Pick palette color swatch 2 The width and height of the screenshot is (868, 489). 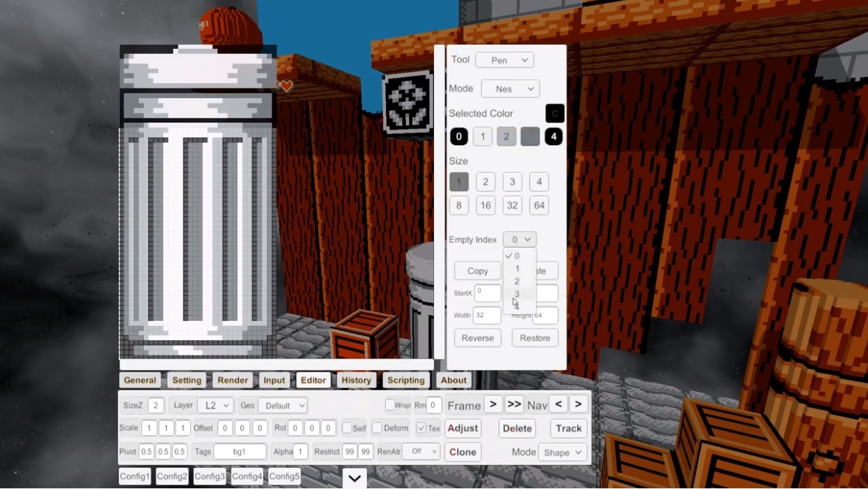(506, 136)
